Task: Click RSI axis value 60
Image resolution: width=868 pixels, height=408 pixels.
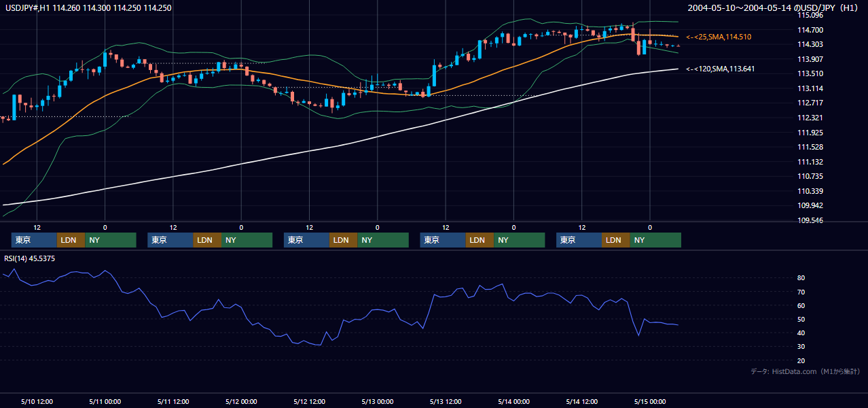Action: point(801,305)
